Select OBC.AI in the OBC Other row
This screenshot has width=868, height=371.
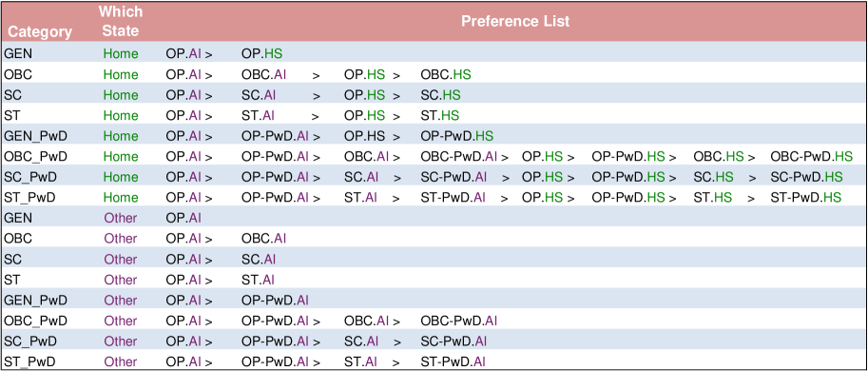click(x=263, y=238)
